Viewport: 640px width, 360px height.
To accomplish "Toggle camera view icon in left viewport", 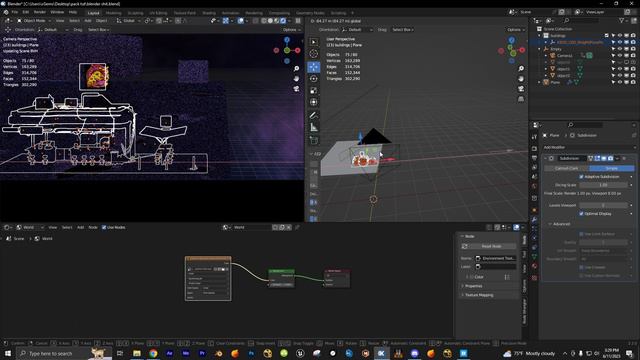I will click(x=296, y=89).
